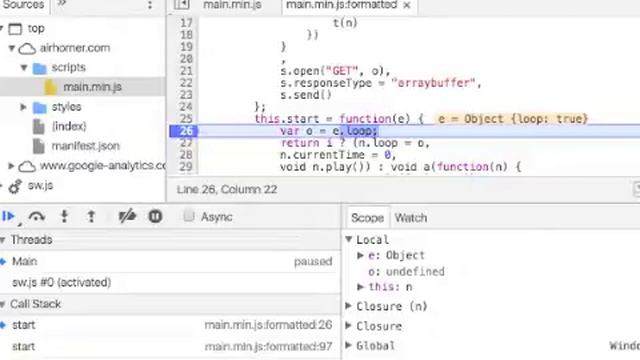
Task: Click the styles folder icon
Action: [x=40, y=107]
